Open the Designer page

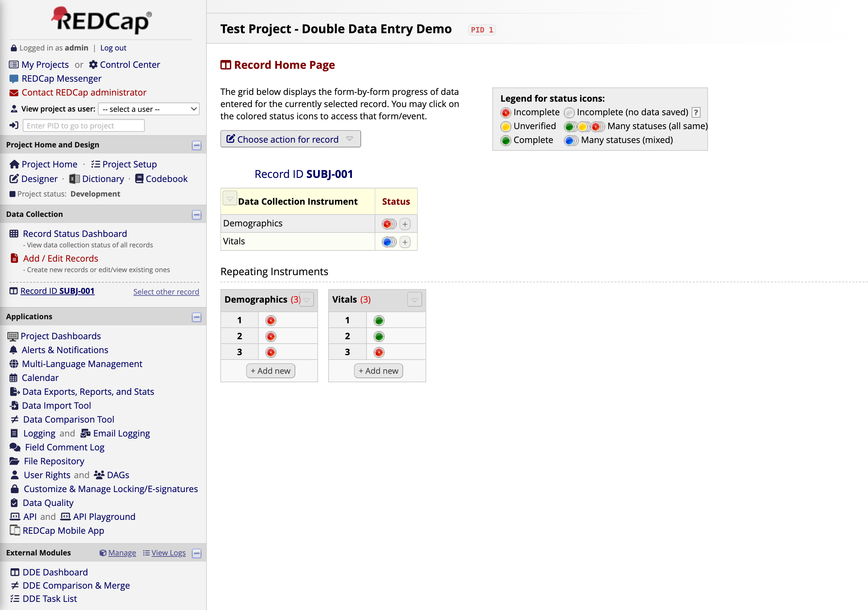39,179
